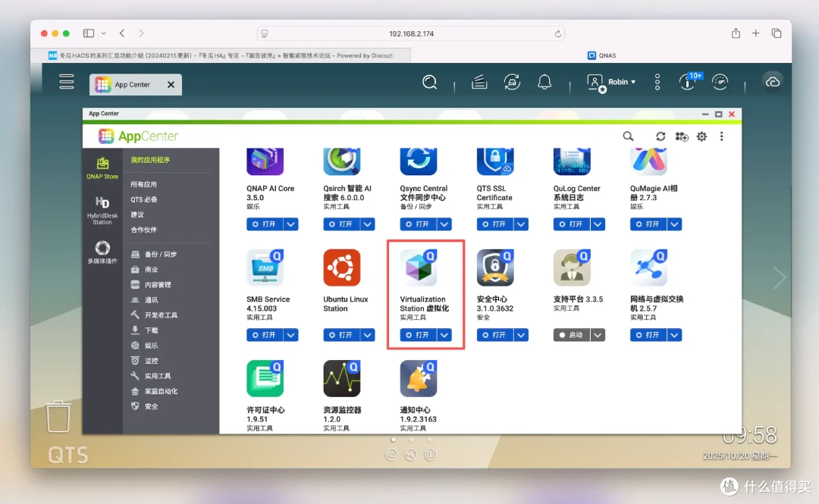Select 商业 category
The image size is (819, 504).
145,270
